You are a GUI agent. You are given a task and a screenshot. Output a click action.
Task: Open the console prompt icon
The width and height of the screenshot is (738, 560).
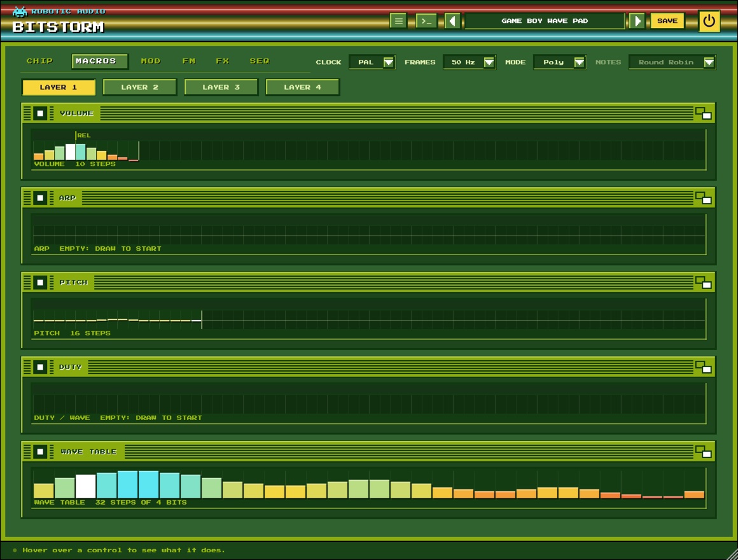(x=426, y=21)
